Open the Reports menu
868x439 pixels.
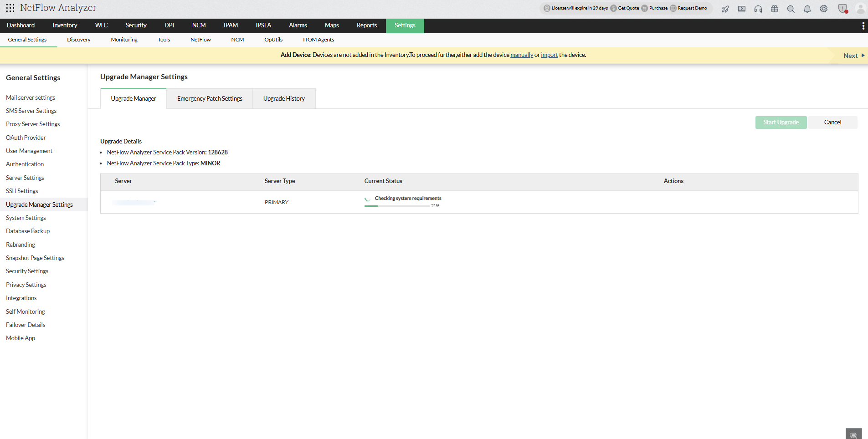coord(367,26)
